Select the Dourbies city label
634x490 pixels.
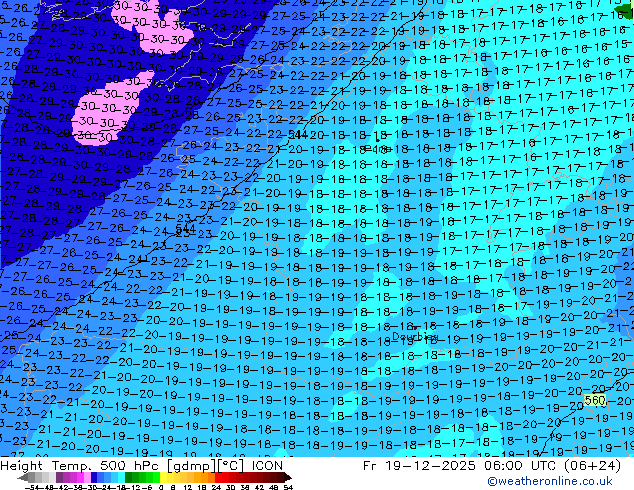(x=415, y=336)
